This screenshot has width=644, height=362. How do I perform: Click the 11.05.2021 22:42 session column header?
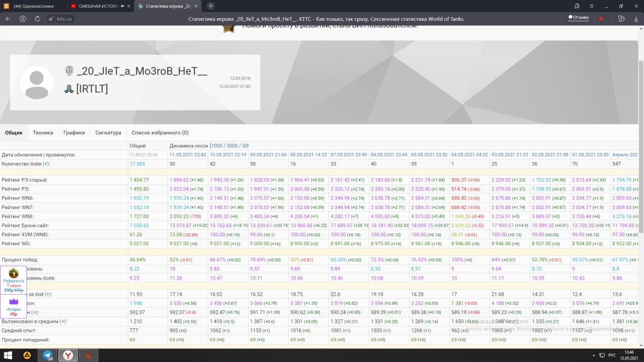pyautogui.click(x=188, y=155)
